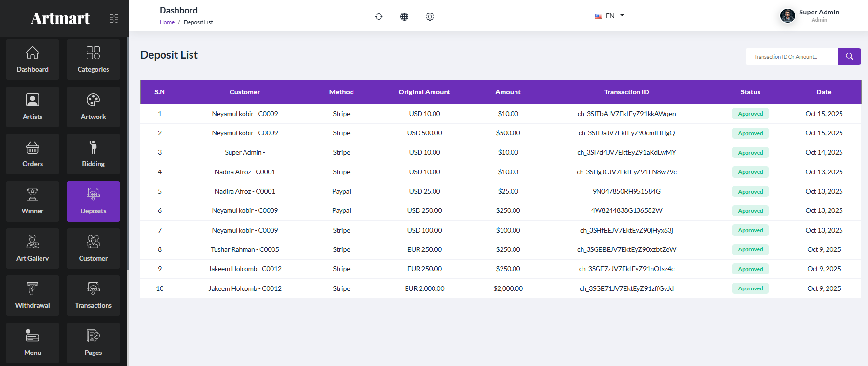Click the Transaction ID or Amount search field

[x=791, y=56]
